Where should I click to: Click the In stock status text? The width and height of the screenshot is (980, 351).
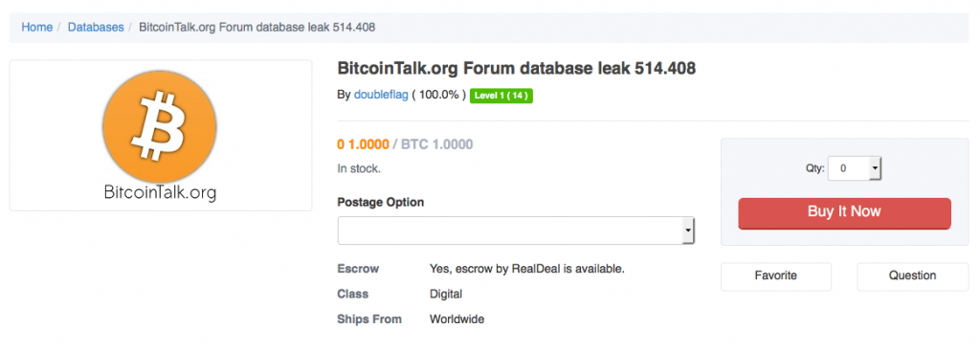tap(359, 168)
